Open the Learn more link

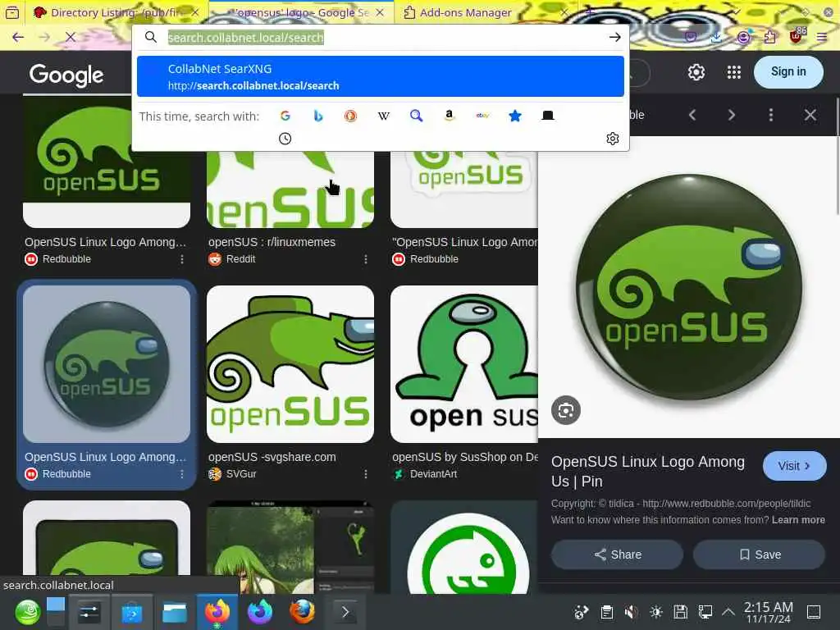coord(798,520)
